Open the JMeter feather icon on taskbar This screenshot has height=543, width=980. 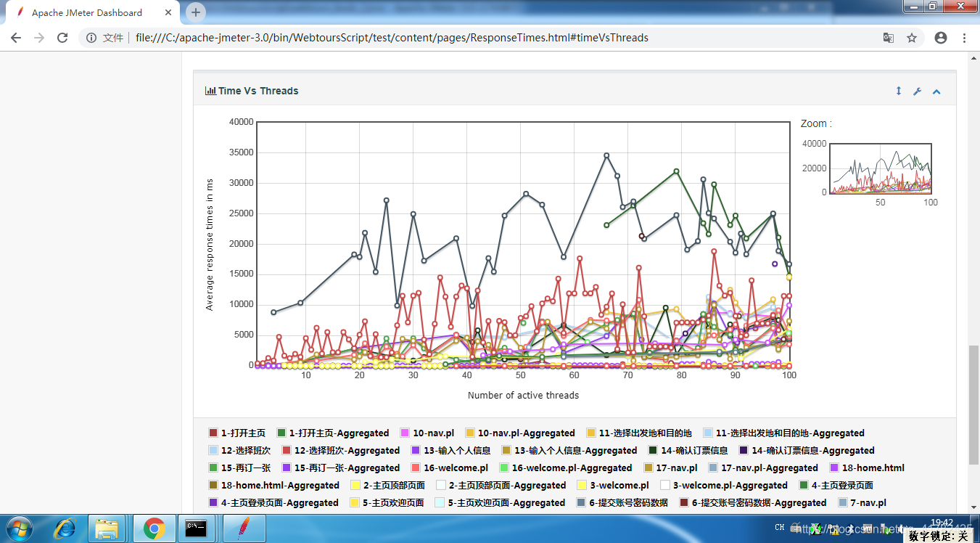[244, 528]
